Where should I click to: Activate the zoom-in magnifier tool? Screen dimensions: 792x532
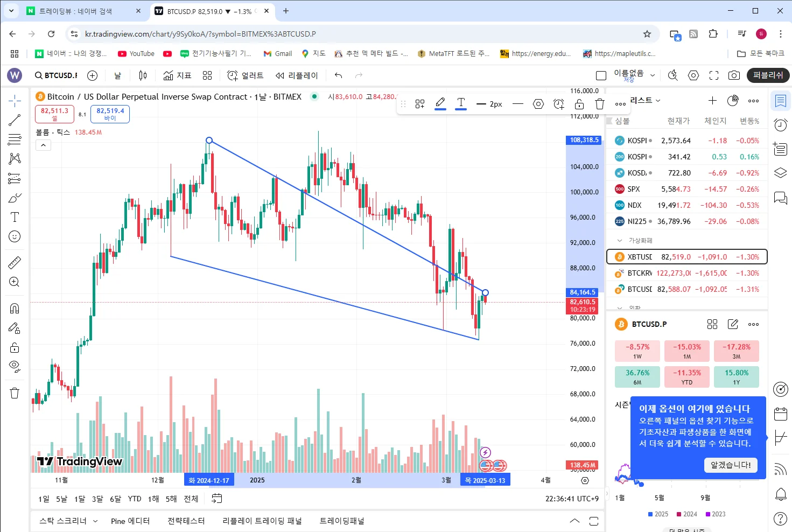pos(15,282)
